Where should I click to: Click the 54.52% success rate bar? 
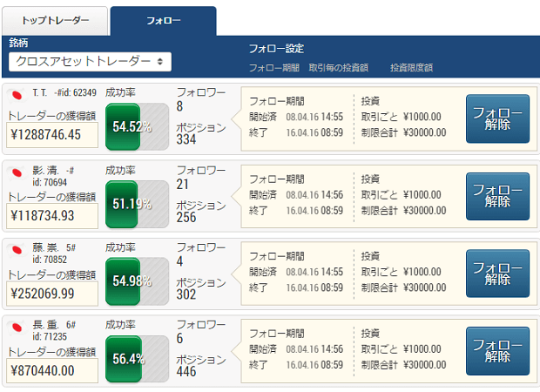tap(137, 127)
